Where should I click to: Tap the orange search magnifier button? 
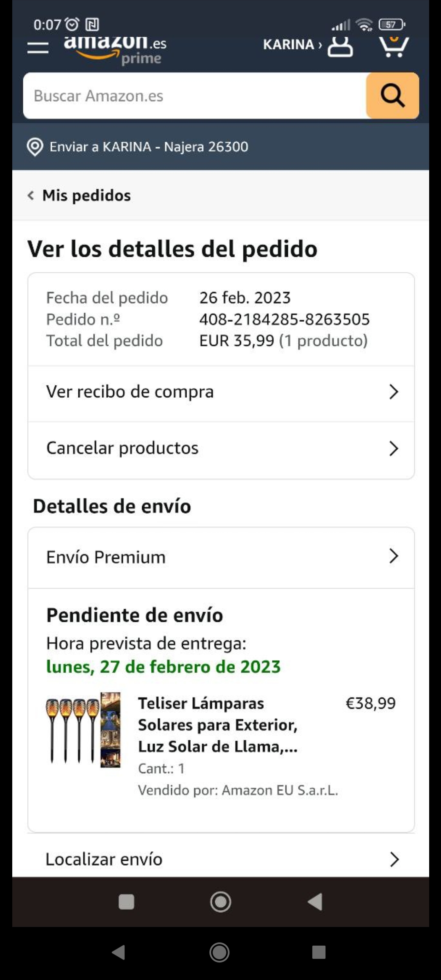(x=392, y=96)
